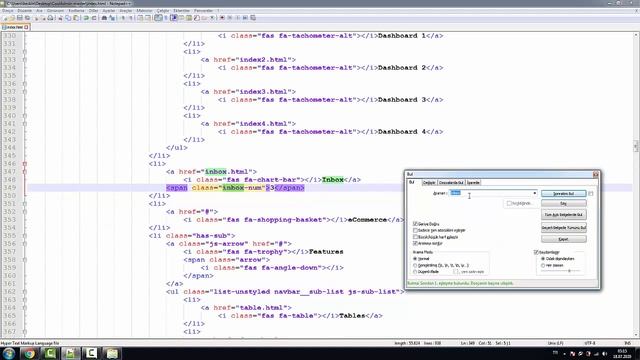Switch to the Değiştir tab in Bul dialog
Viewport: 640px width, 360px height.
click(429, 182)
